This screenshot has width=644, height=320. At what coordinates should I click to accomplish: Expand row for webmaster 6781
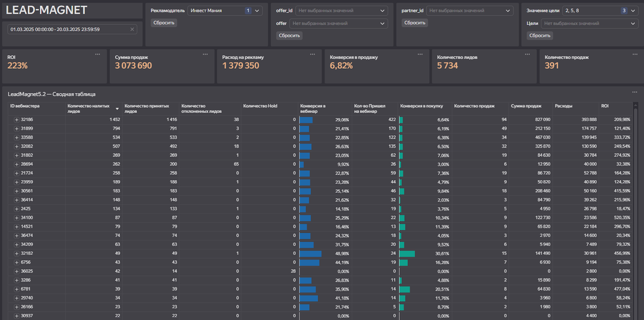pyautogui.click(x=16, y=289)
